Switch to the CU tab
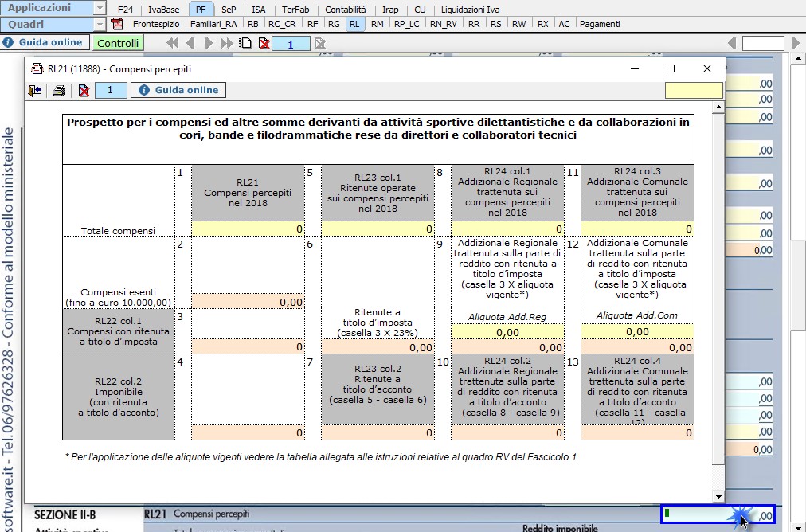Screen dimensions: 806x532 [x=421, y=10]
